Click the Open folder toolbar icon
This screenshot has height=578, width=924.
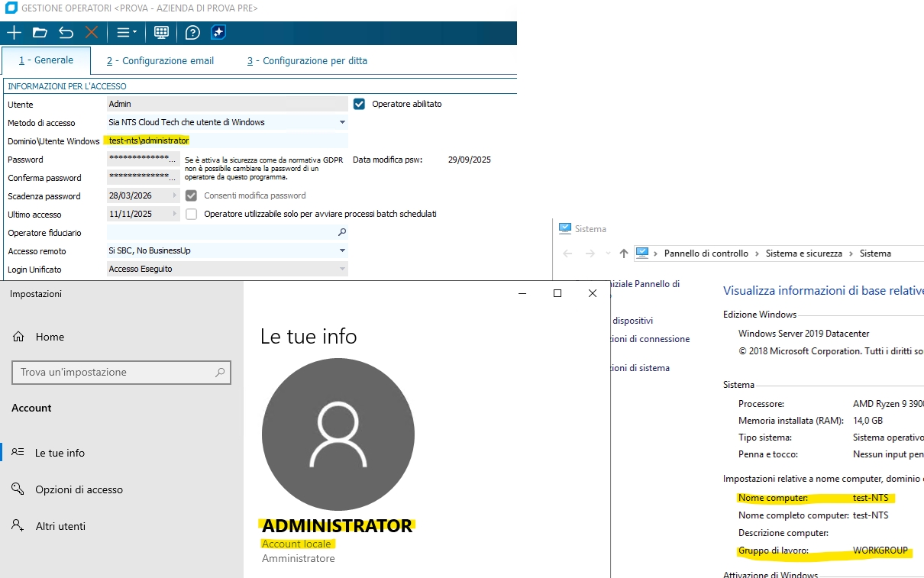coord(40,32)
